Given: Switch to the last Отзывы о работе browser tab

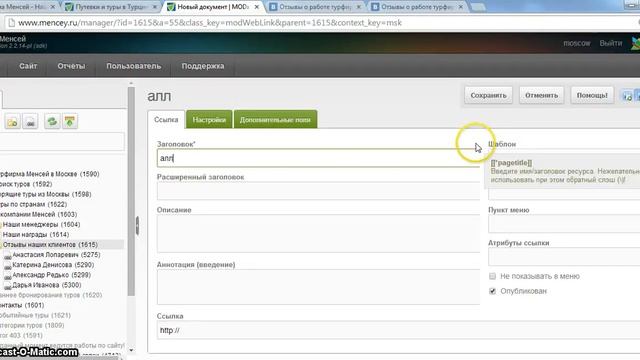Looking at the screenshot, I should [x=417, y=7].
